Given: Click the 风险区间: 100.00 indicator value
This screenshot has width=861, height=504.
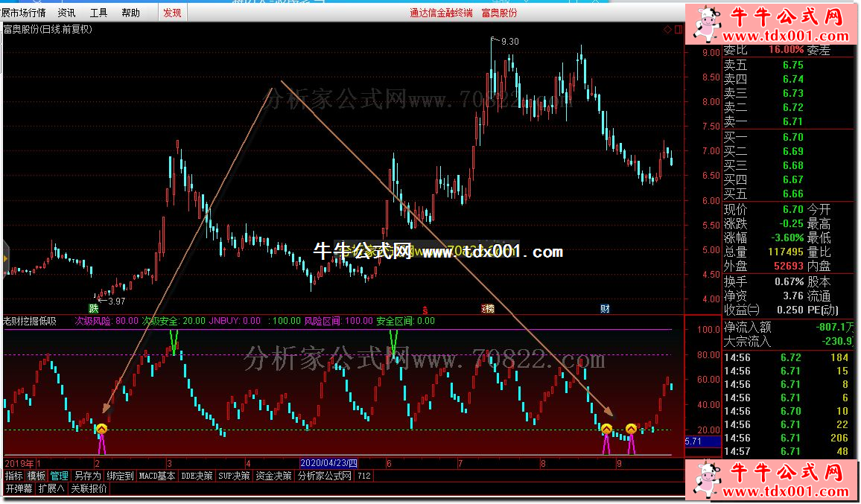Looking at the screenshot, I should (339, 321).
